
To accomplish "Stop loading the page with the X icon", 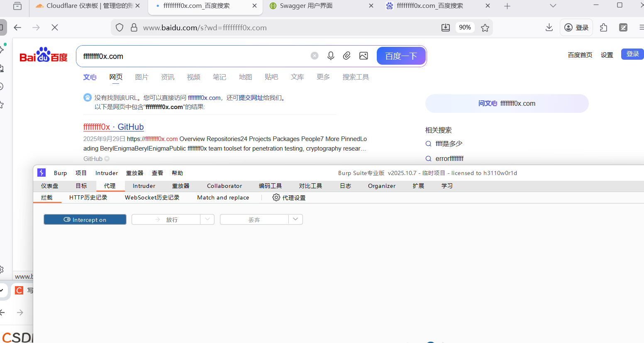I will tap(55, 27).
